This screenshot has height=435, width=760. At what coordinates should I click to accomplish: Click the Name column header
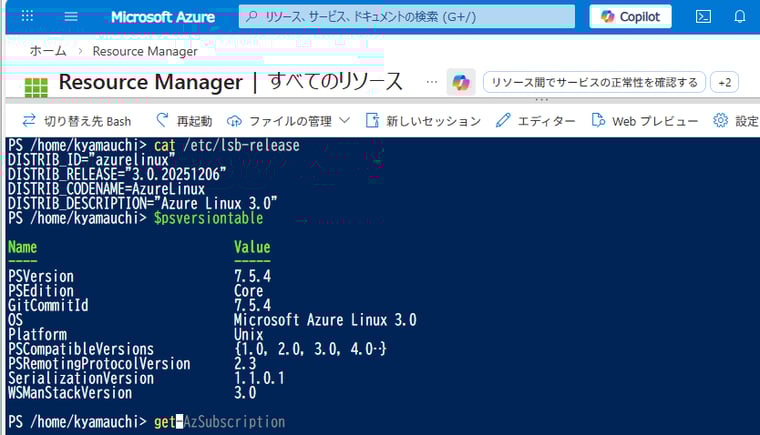[x=22, y=247]
